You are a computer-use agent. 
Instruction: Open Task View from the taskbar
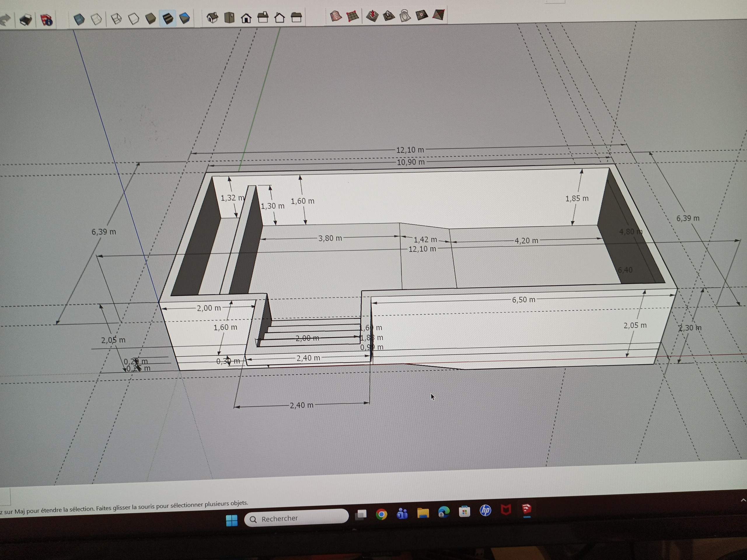361,515
